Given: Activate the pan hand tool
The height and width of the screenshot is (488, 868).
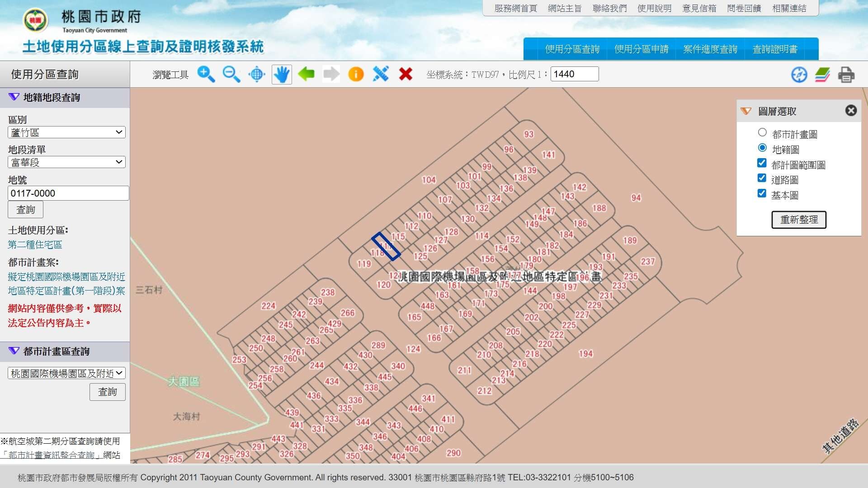Looking at the screenshot, I should [282, 74].
